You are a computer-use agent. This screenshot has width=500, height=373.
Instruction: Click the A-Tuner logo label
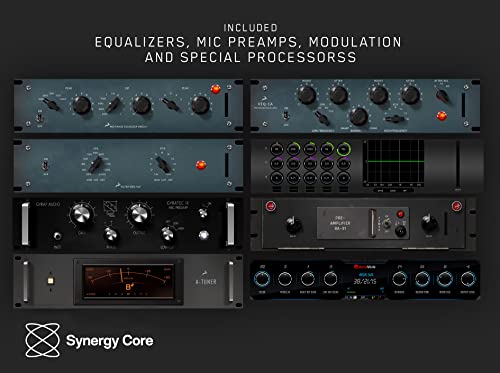(206, 279)
